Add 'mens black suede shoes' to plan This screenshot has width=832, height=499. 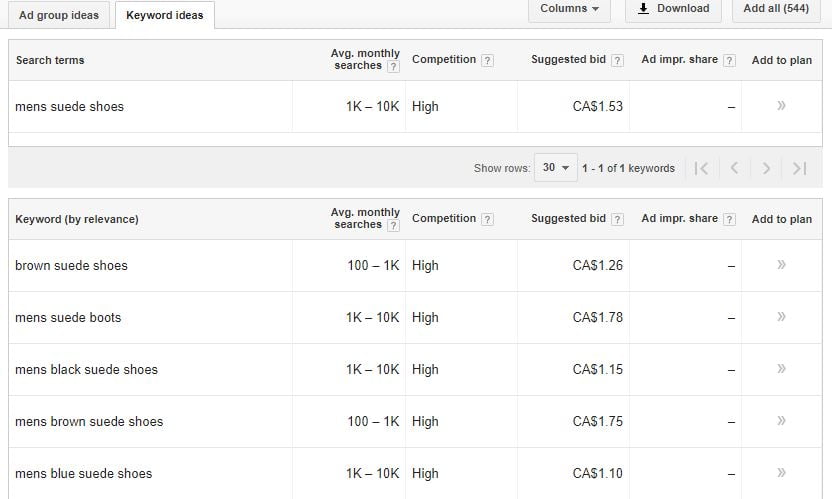[781, 368]
